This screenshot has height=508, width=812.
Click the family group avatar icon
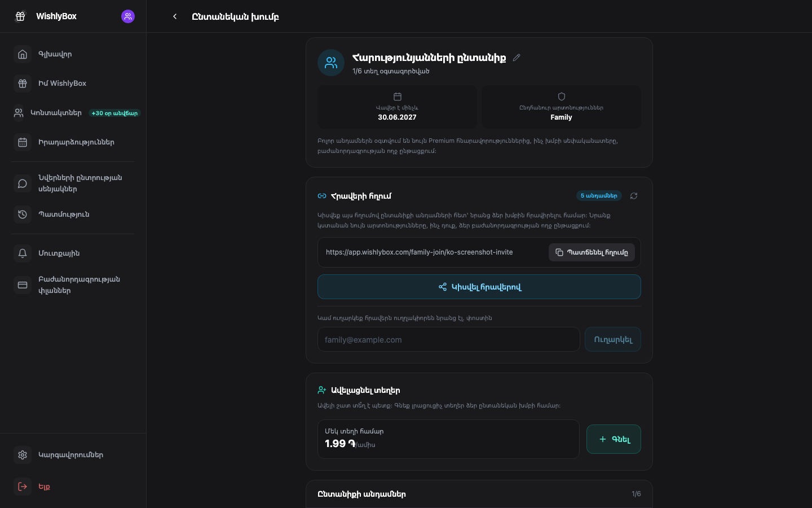tap(331, 63)
